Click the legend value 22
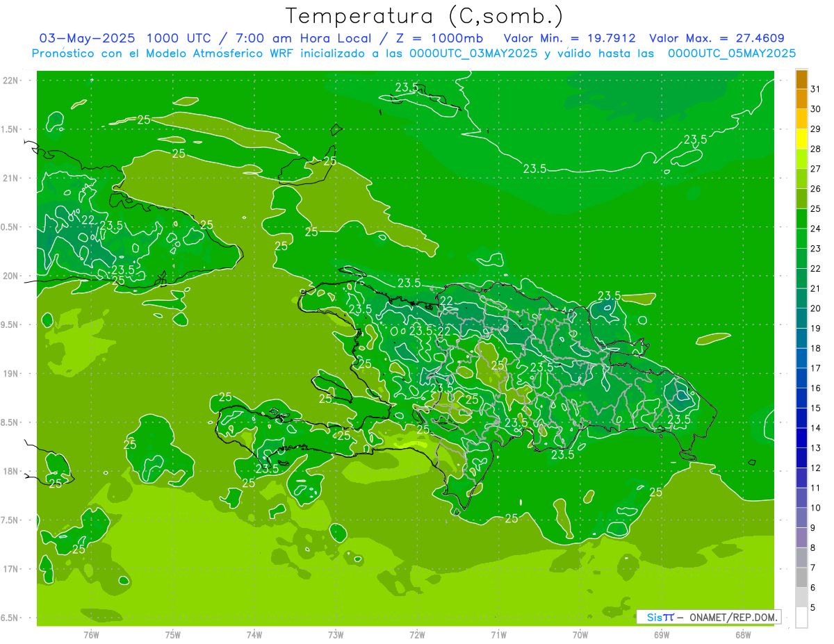The height and width of the screenshot is (644, 834). point(815,268)
